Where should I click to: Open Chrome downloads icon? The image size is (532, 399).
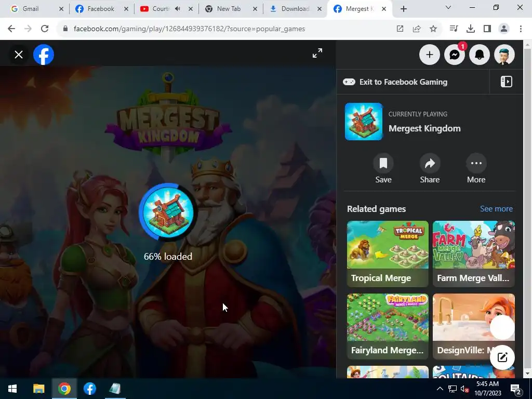point(470,29)
